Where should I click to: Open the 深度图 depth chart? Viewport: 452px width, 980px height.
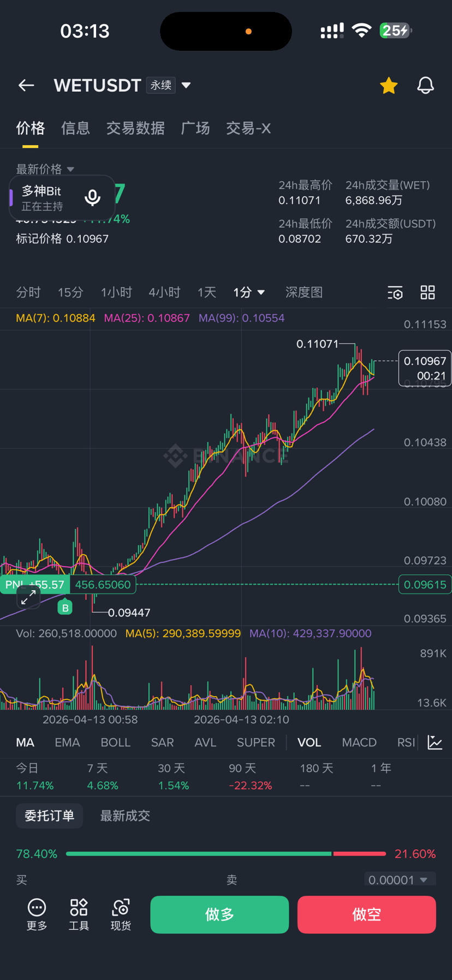point(304,293)
